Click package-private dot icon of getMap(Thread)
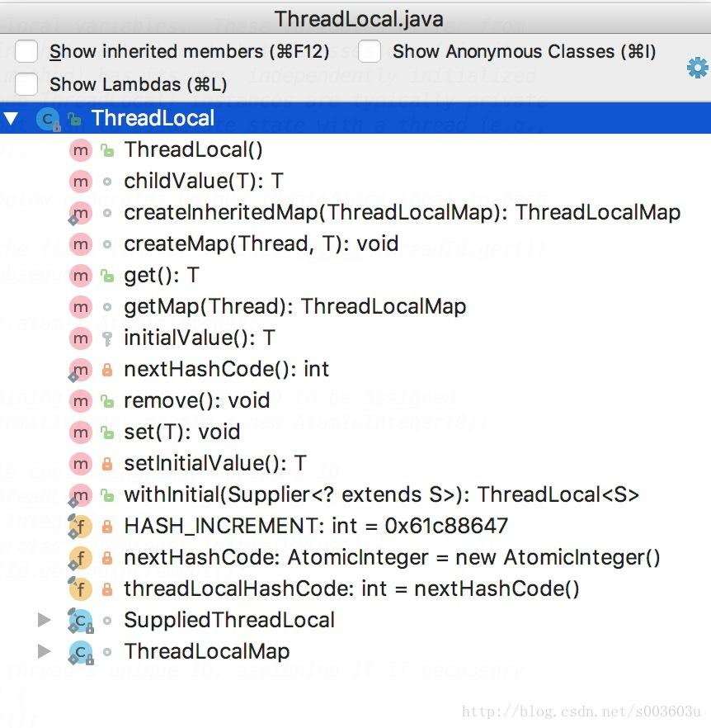711x728 pixels. point(107,307)
